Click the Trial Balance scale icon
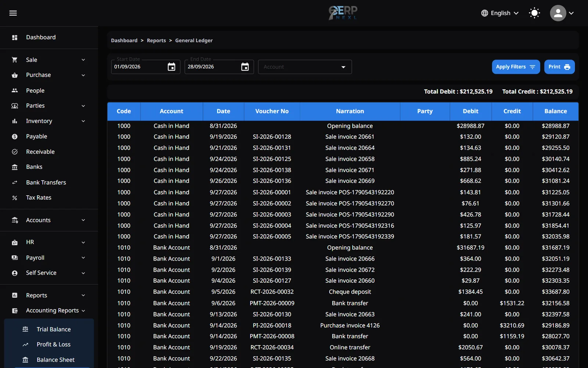The image size is (588, 368). click(25, 329)
